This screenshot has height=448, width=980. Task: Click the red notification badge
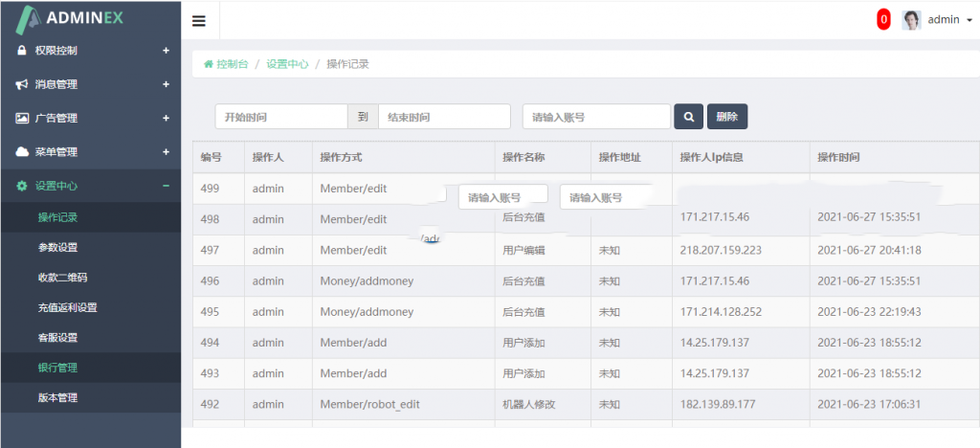click(883, 19)
